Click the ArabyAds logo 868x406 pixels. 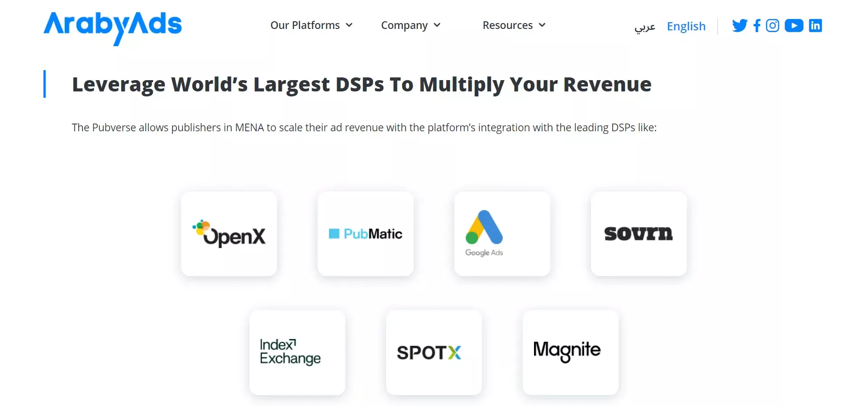113,27
